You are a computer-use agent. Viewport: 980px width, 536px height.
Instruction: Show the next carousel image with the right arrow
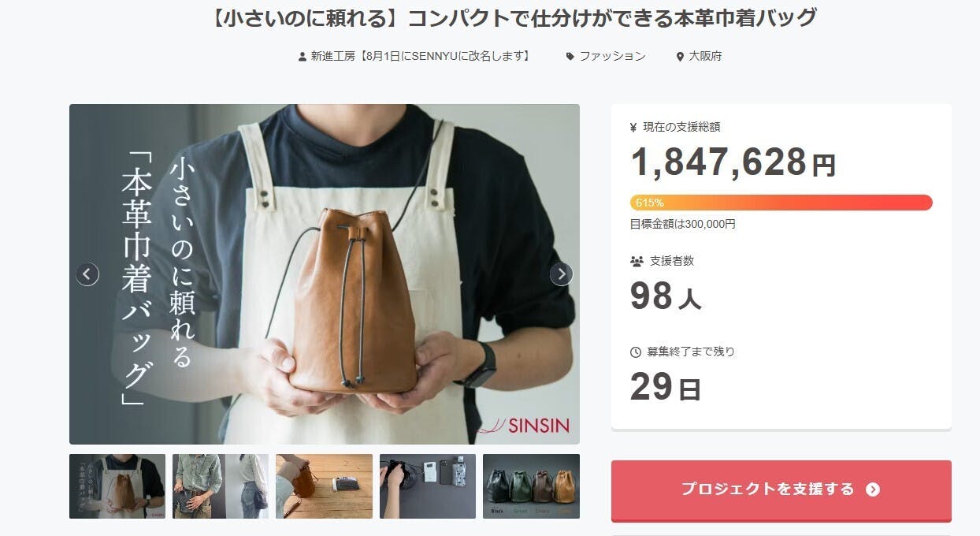pos(561,274)
